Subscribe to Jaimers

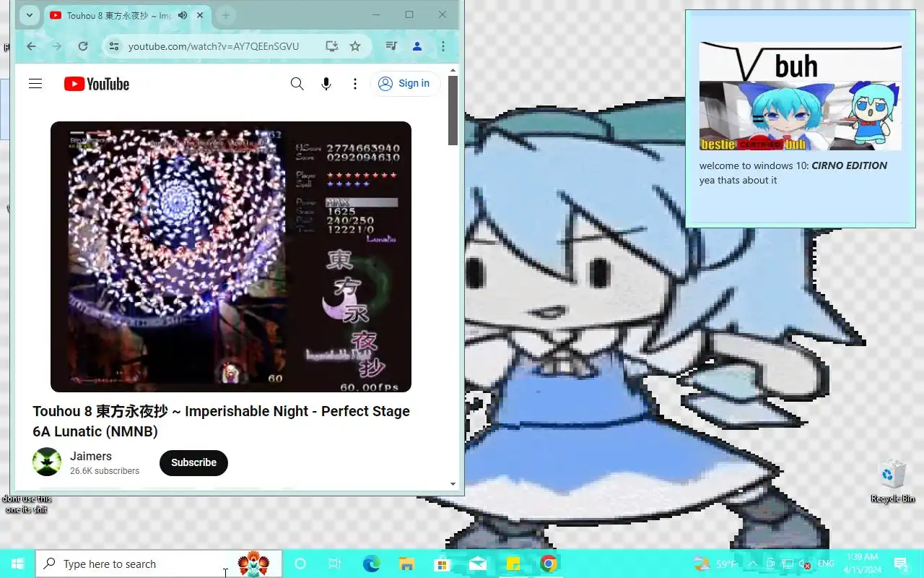(x=193, y=462)
